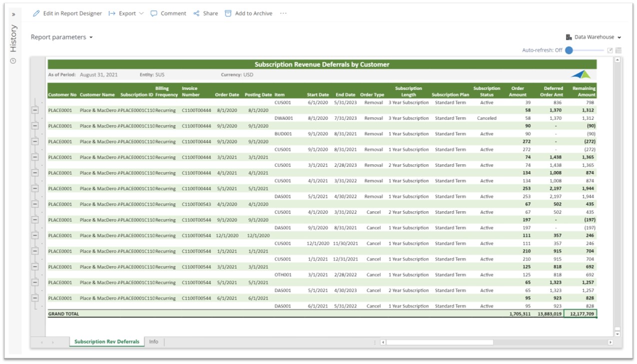Open the more options ellipsis menu
This screenshot has height=364, width=637.
[283, 13]
